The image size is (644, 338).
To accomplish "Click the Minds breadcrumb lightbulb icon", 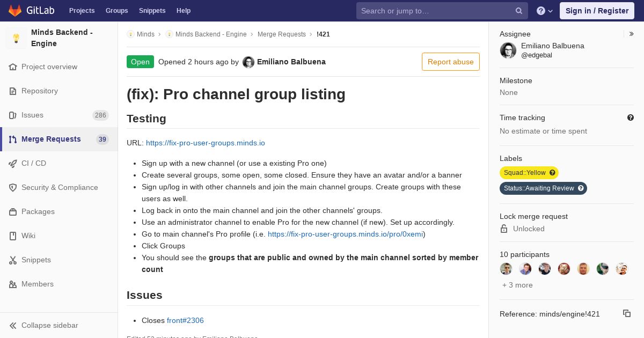I will [x=130, y=34].
